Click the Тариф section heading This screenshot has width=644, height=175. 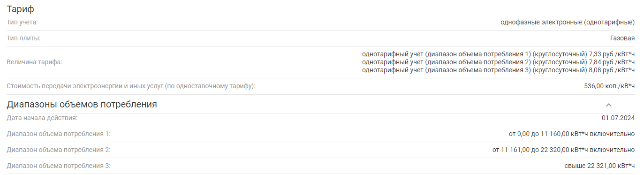pos(20,9)
